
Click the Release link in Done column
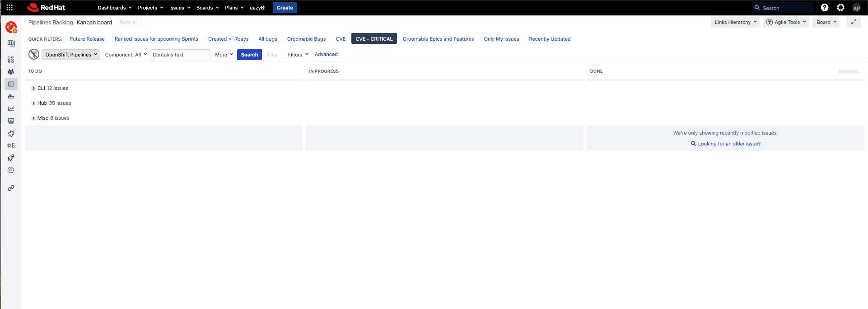(x=849, y=71)
